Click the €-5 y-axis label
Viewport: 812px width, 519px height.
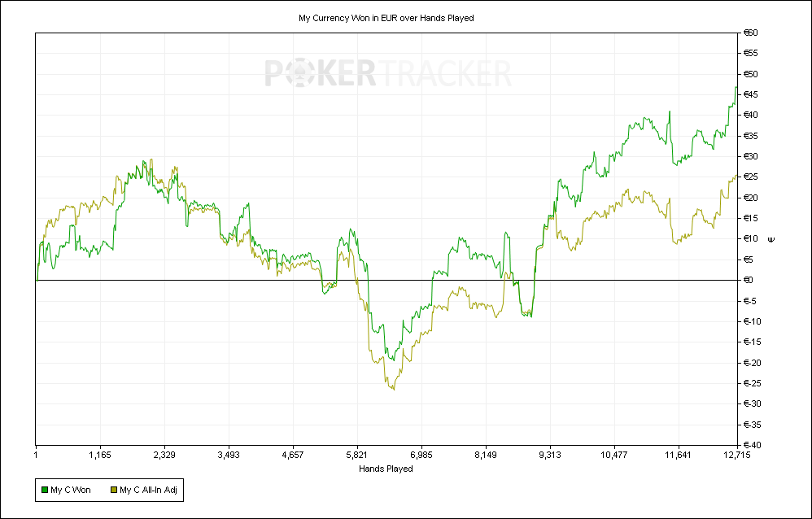click(x=750, y=301)
